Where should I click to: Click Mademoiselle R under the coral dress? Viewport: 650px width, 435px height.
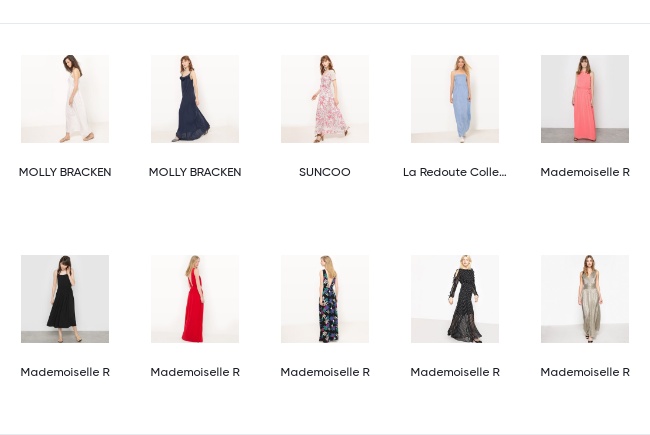pos(585,172)
